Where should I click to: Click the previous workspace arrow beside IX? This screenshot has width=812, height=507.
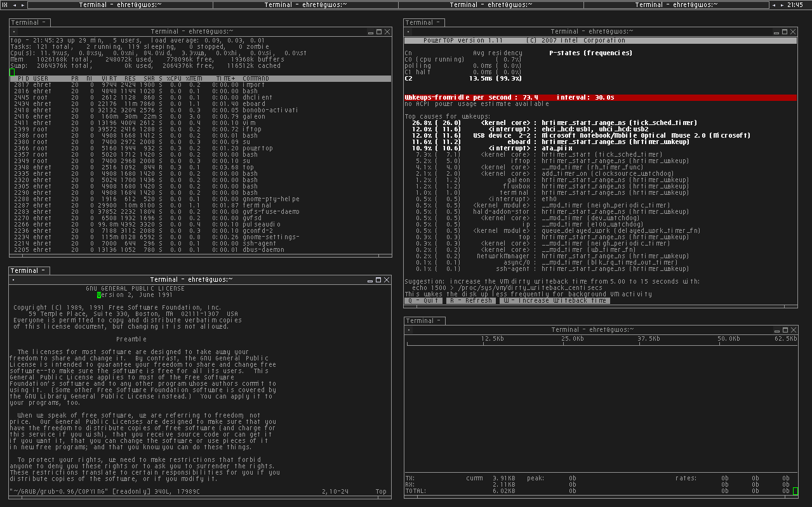click(15, 5)
